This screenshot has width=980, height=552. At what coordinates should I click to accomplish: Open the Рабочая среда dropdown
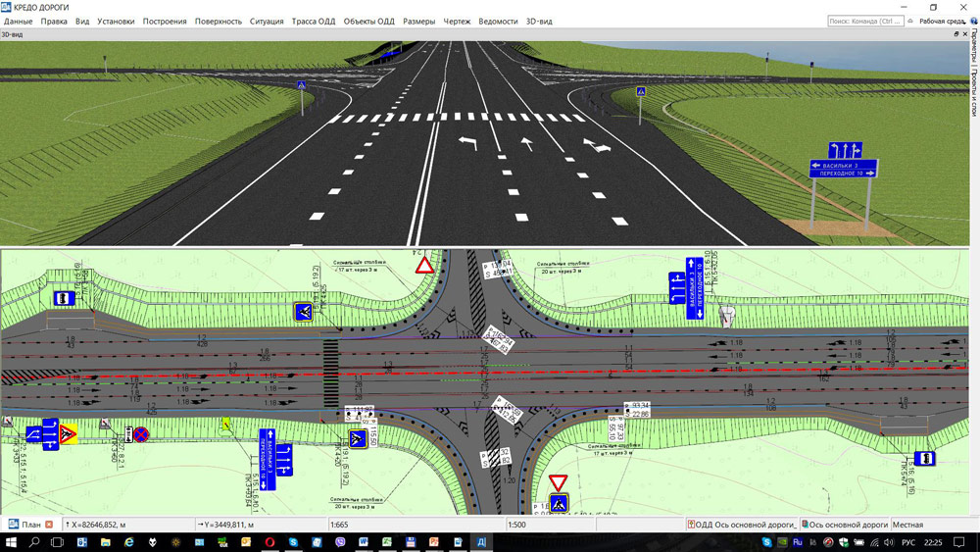942,22
